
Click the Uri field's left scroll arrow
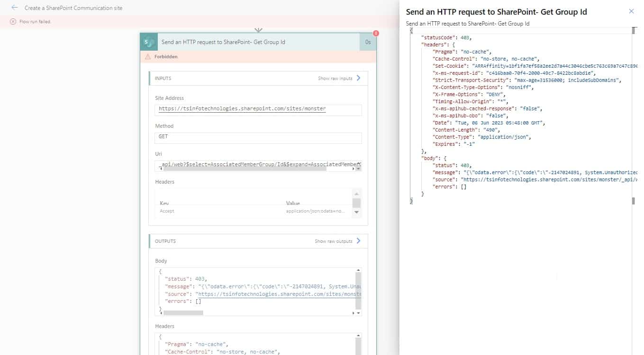[160, 169]
